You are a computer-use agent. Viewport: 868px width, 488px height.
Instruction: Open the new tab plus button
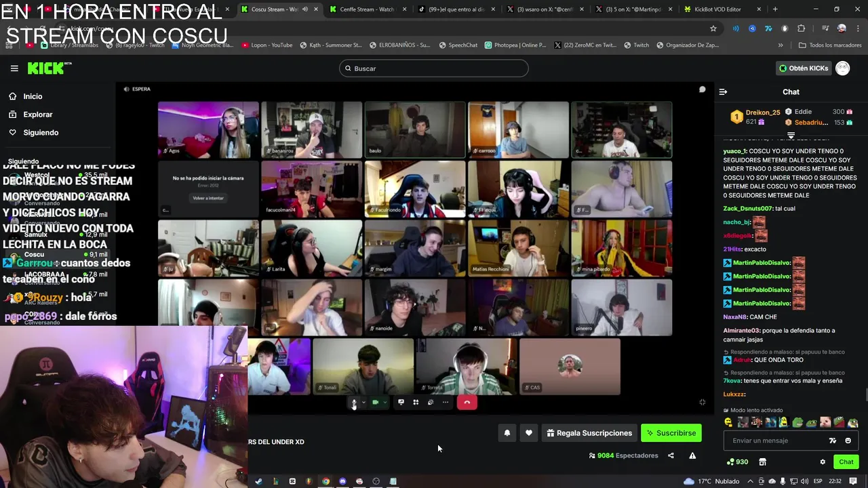[775, 9]
